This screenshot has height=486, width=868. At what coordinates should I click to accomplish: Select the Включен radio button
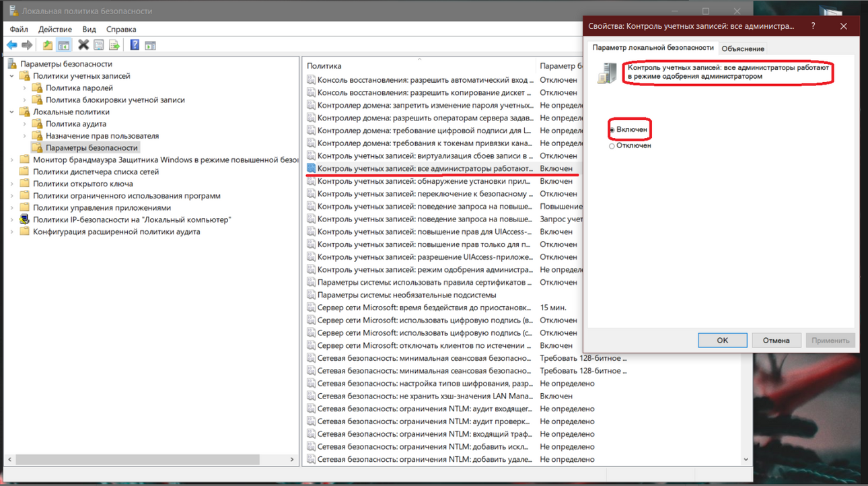[612, 130]
